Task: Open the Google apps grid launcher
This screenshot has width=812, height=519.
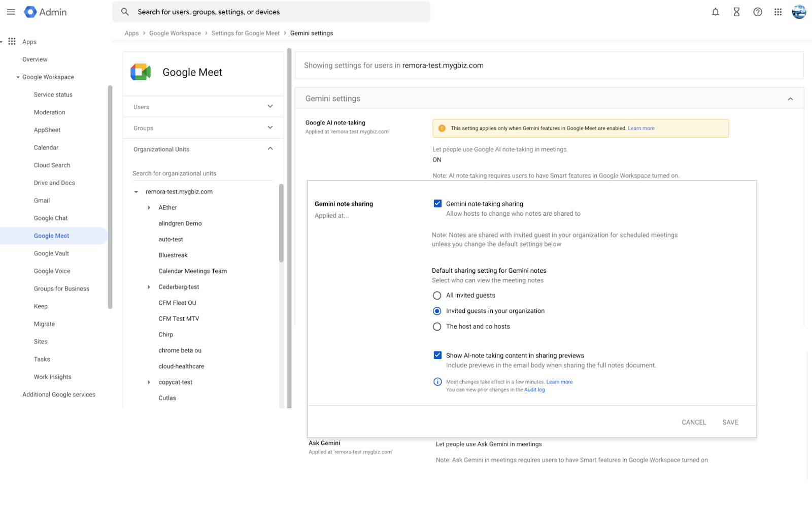Action: click(778, 12)
